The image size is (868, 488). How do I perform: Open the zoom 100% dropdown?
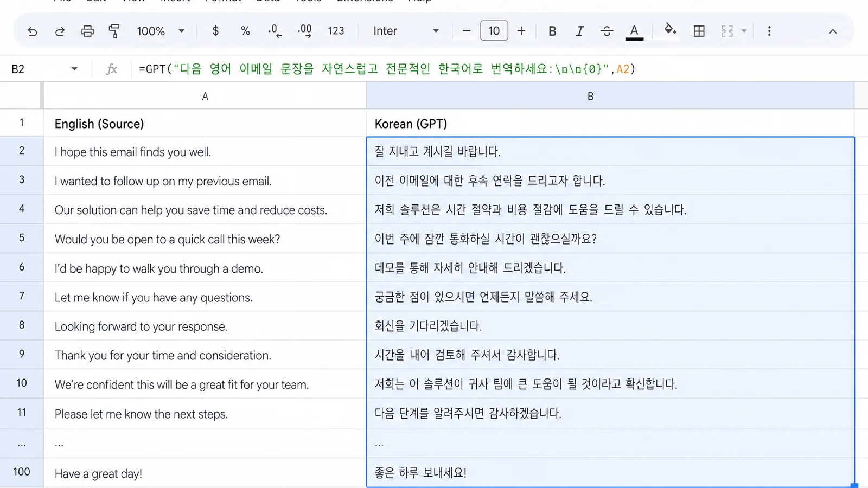click(x=161, y=31)
